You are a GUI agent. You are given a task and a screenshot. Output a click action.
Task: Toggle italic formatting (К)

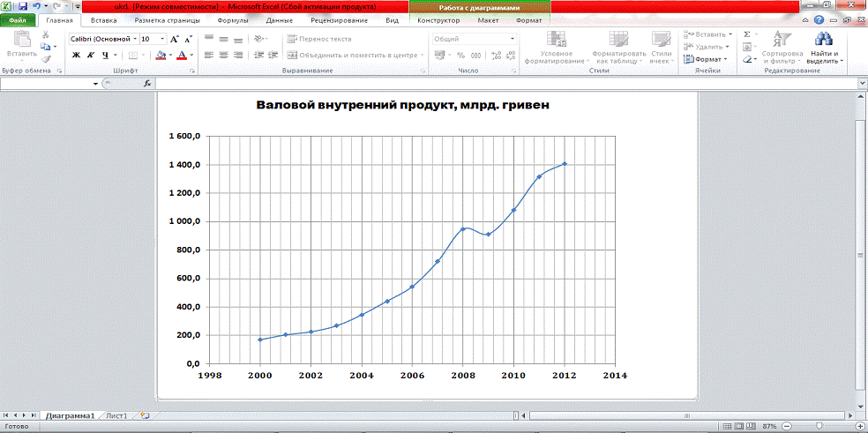91,55
